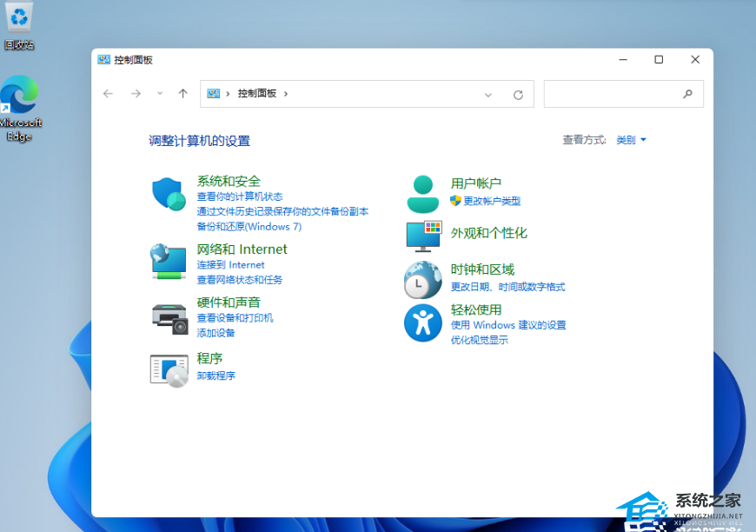Click 备份和还原(Windows 7) link
The image size is (756, 532).
249,226
